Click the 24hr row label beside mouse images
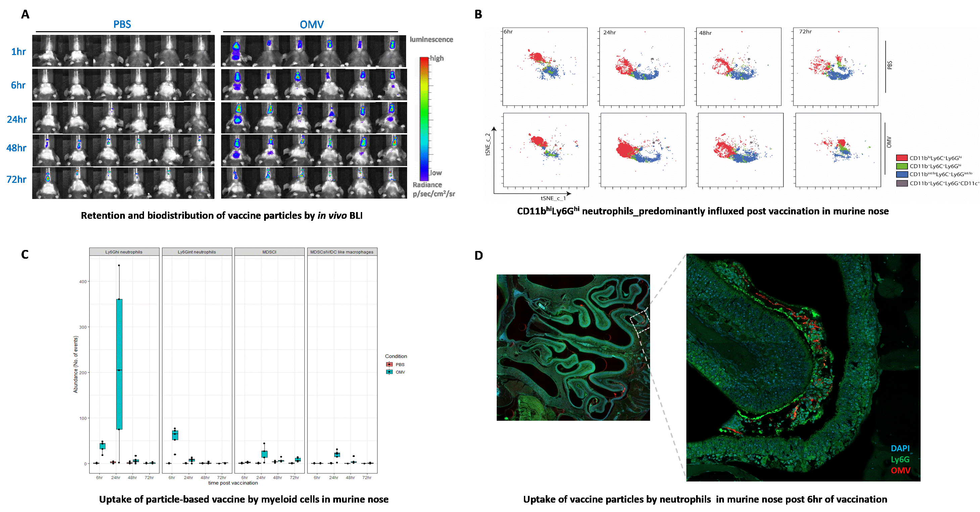 17,119
